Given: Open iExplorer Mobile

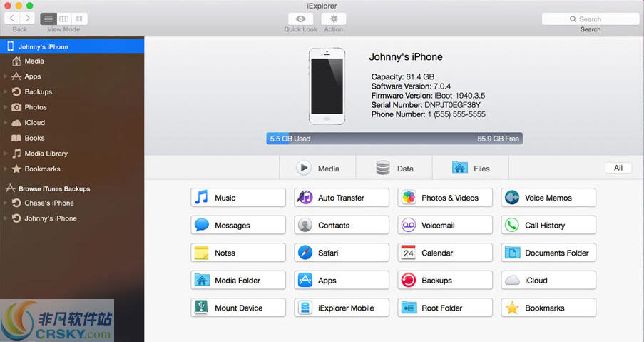Looking at the screenshot, I should pyautogui.click(x=342, y=308).
